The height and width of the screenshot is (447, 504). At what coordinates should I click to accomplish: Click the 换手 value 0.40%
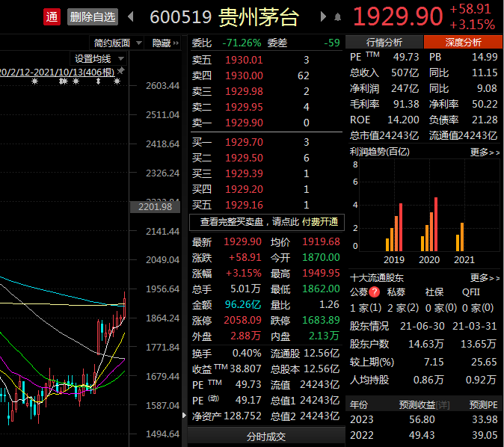pos(247,353)
